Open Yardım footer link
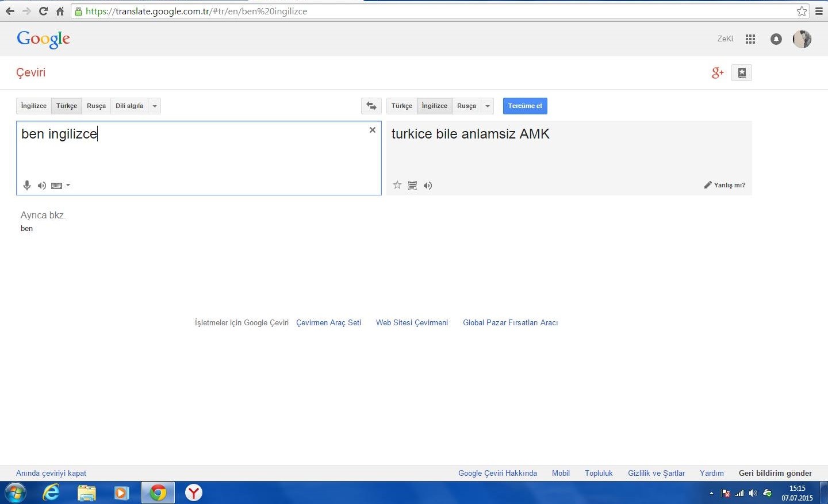This screenshot has height=504, width=828. [x=712, y=474]
